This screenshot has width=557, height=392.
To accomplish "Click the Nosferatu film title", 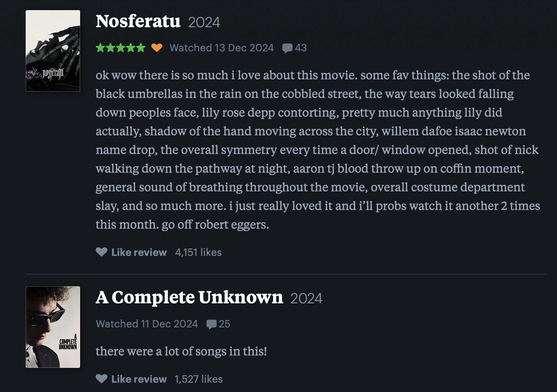I will tap(138, 21).
